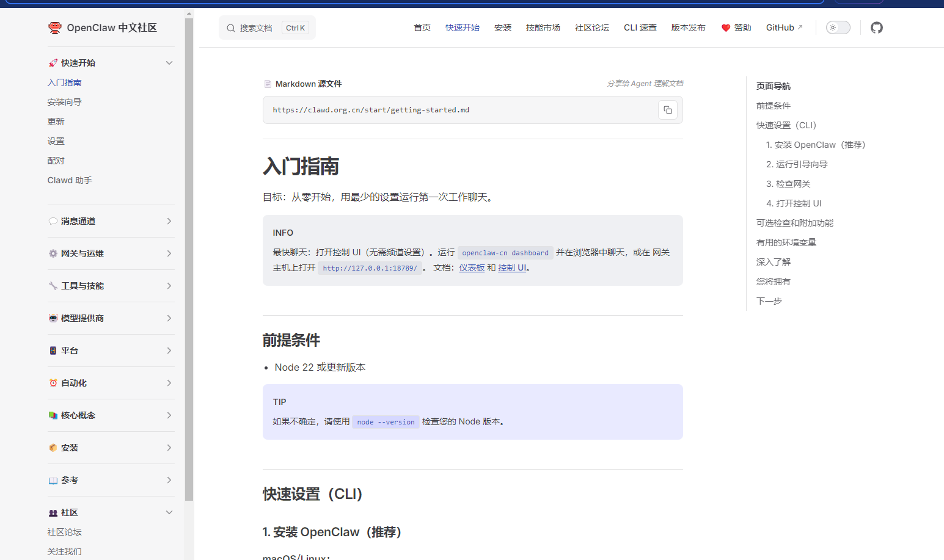944x560 pixels.
Task: Open 版本发布 in top navigation
Action: coord(689,27)
